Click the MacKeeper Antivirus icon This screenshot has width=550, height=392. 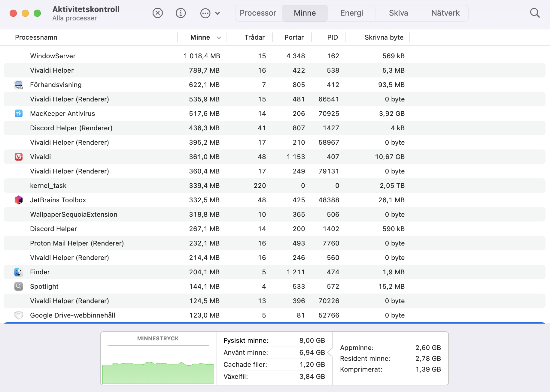19,113
